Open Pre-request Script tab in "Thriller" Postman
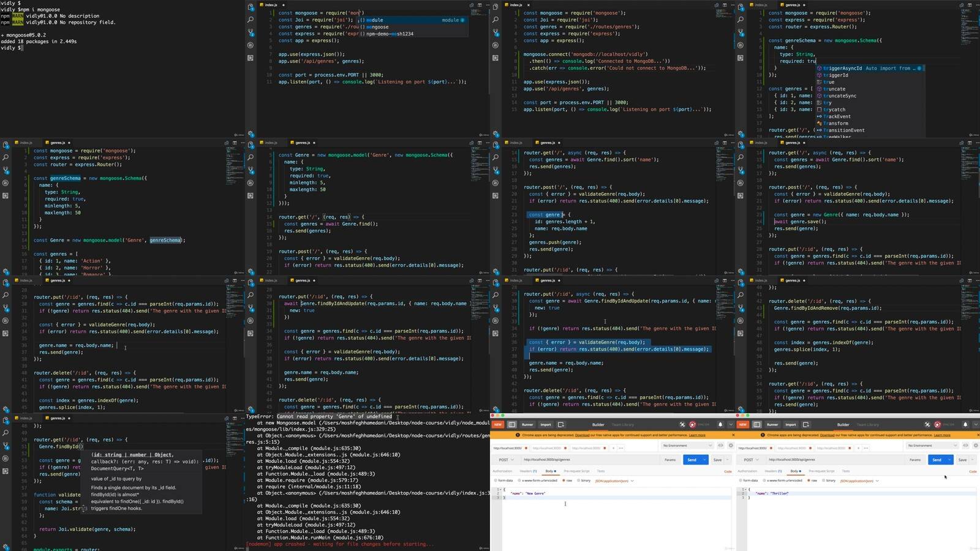The width and height of the screenshot is (980, 551). 821,471
